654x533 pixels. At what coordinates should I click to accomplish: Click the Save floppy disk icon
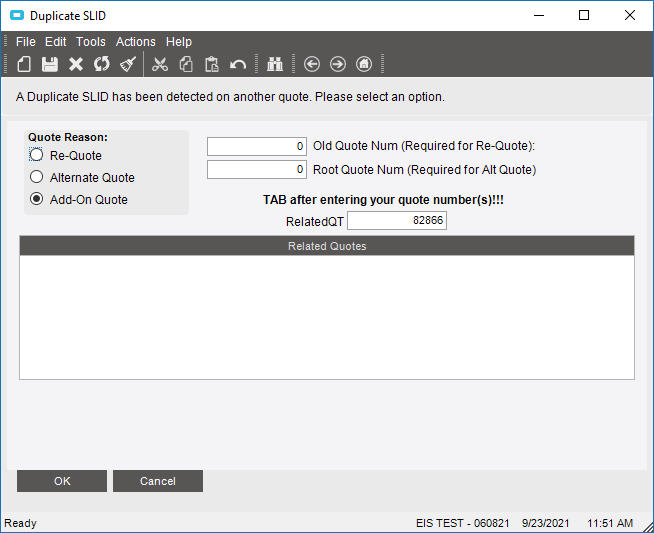click(50, 64)
